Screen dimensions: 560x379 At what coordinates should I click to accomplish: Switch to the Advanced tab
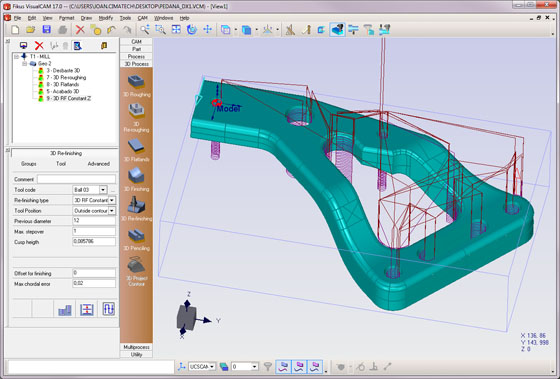coord(99,164)
